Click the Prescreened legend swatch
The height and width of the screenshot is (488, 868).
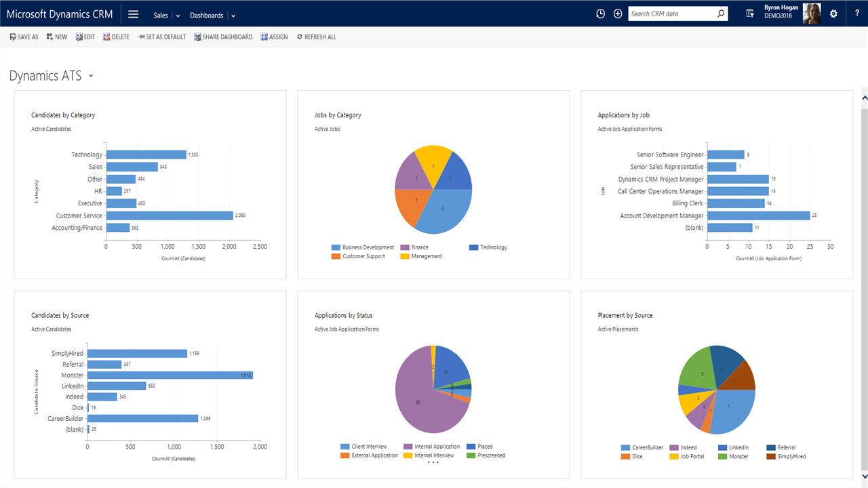point(471,455)
